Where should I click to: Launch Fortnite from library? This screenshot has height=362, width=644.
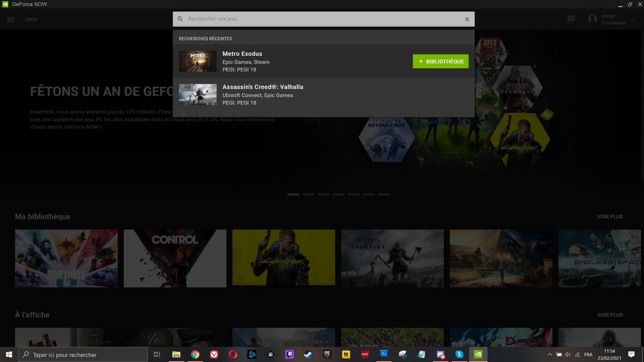[x=67, y=258]
